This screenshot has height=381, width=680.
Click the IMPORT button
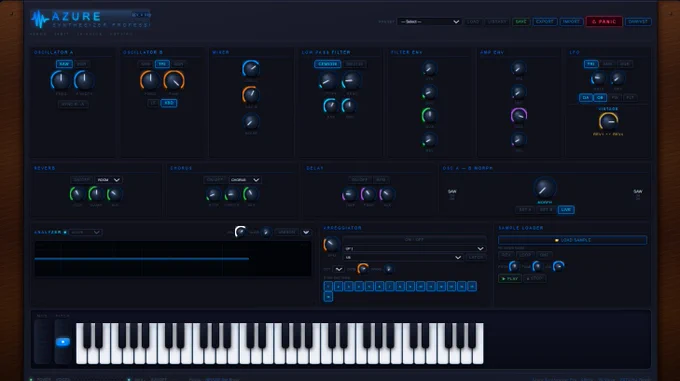coord(571,22)
